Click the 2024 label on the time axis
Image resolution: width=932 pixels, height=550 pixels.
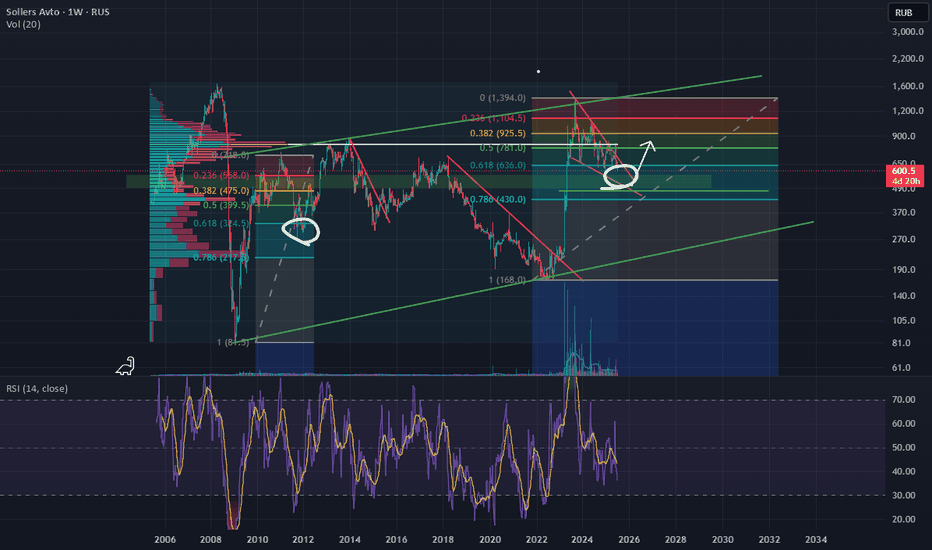[582, 539]
